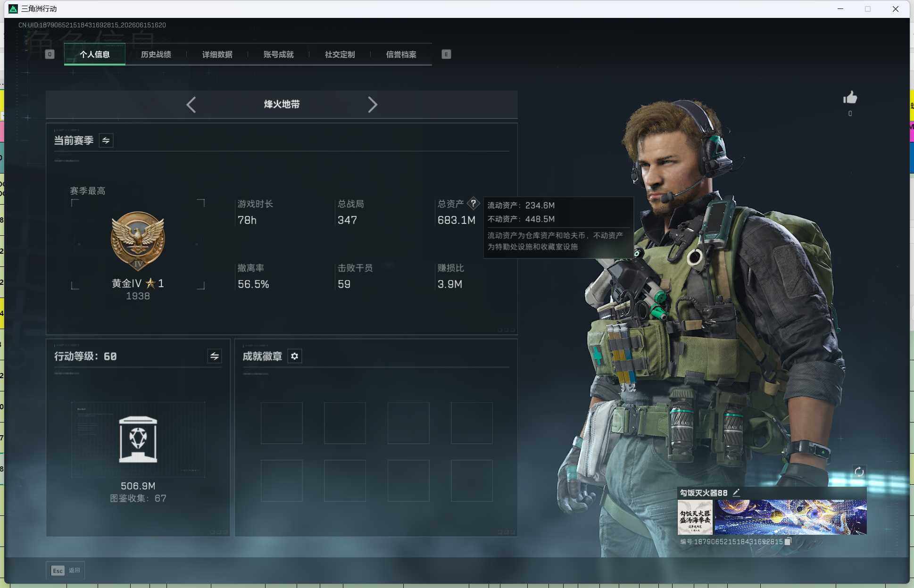This screenshot has height=588, width=914.
Task: Click the 图鉴收集: 67 text
Action: click(x=138, y=498)
